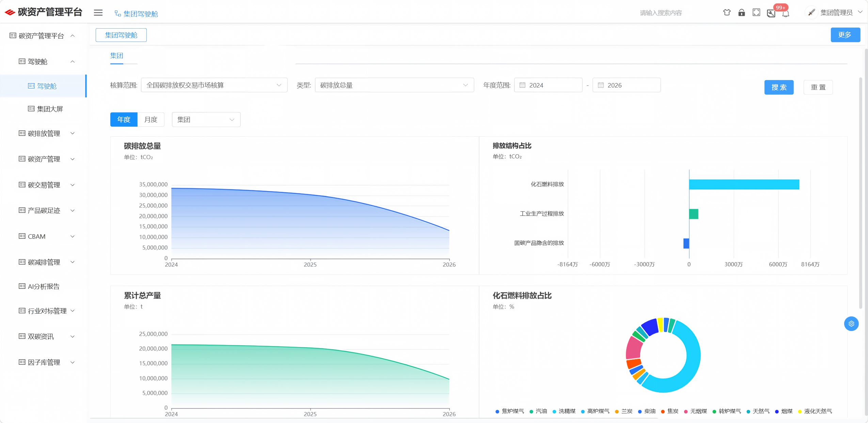Collapse the 碳资产管理平台 sidebar group
868x423 pixels.
(x=43, y=36)
